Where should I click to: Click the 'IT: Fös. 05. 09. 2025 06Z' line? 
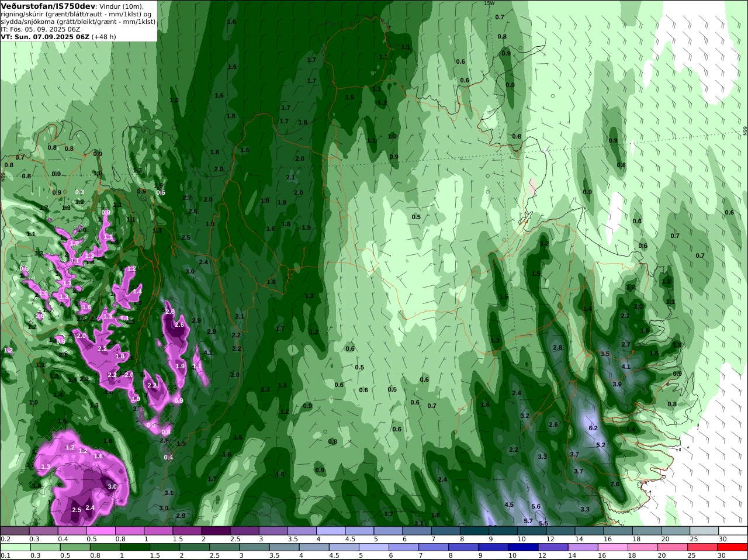pyautogui.click(x=40, y=29)
